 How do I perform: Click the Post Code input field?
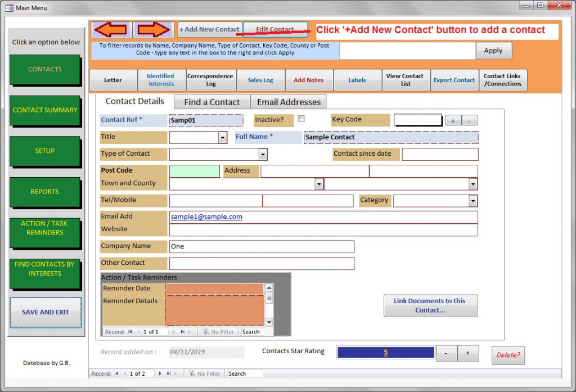(194, 171)
